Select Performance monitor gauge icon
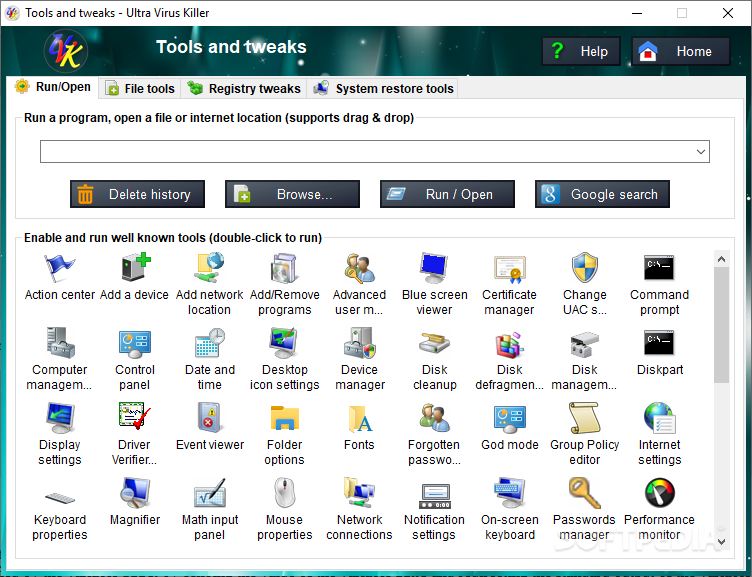752x577 pixels. point(659,493)
